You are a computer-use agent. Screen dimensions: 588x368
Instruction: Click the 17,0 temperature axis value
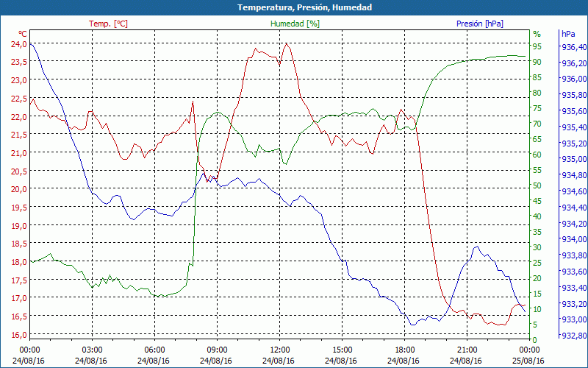[x=19, y=298]
